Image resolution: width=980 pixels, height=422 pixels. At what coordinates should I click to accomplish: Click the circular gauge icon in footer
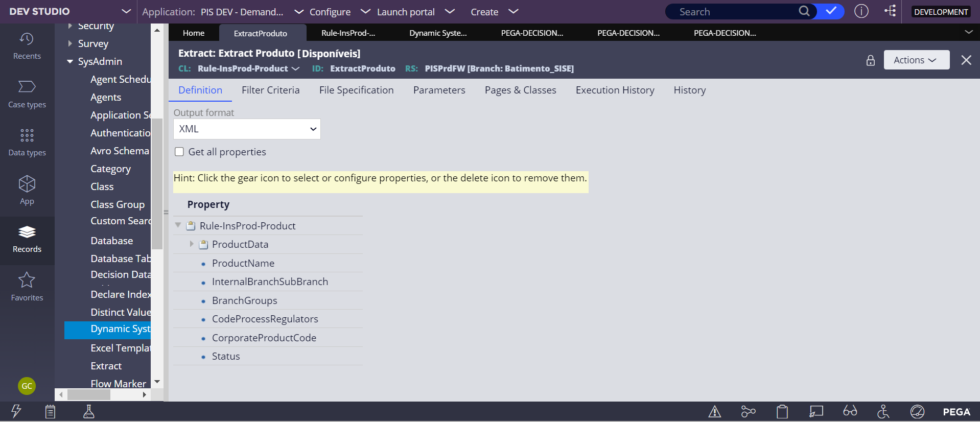[917, 411]
